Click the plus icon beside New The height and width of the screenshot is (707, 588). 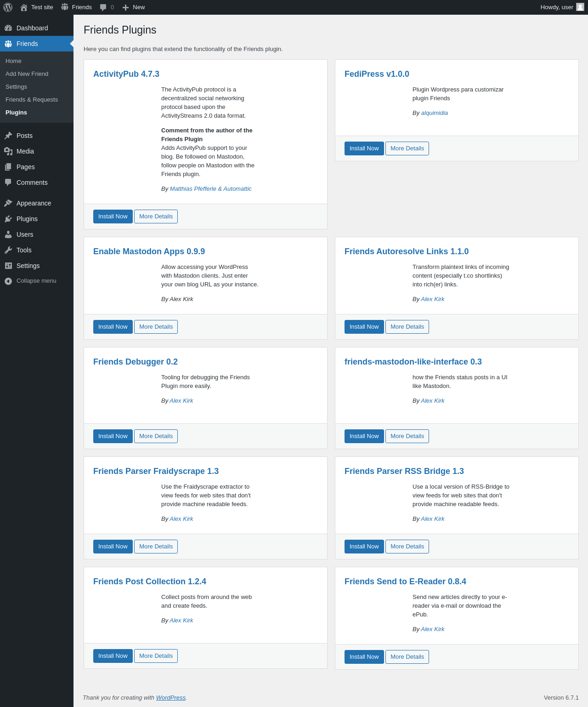[x=125, y=7]
